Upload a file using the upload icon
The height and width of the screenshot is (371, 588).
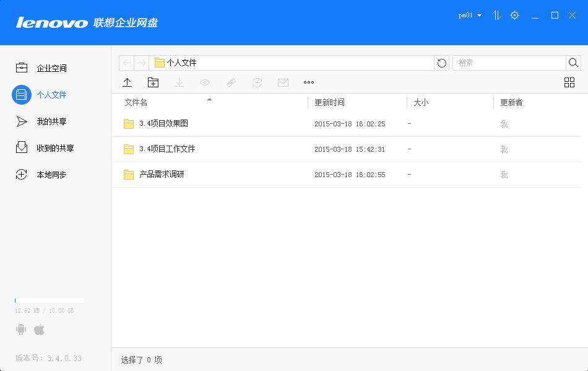(x=128, y=82)
